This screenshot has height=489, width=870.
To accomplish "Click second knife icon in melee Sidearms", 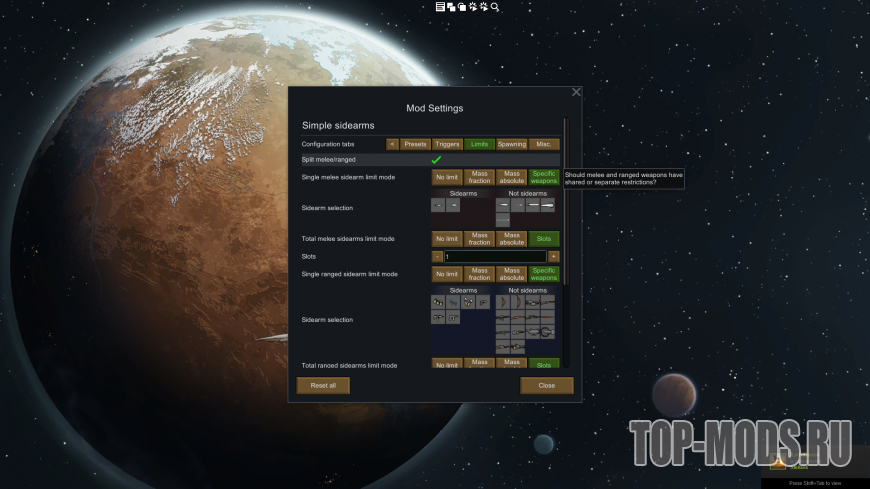I will (x=453, y=205).
